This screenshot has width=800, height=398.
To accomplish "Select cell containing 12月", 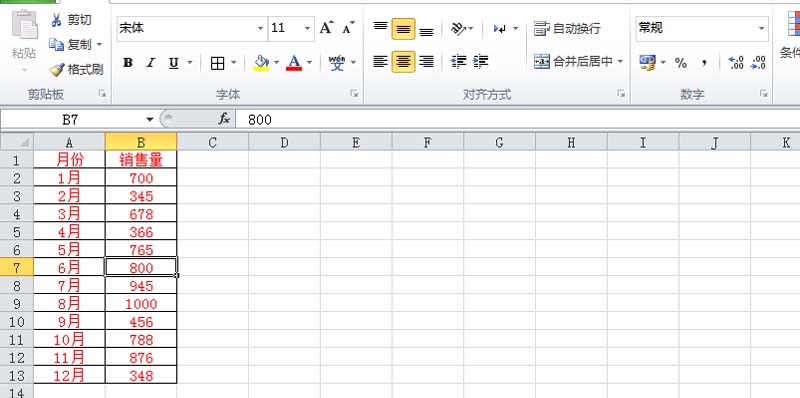I will coord(69,376).
